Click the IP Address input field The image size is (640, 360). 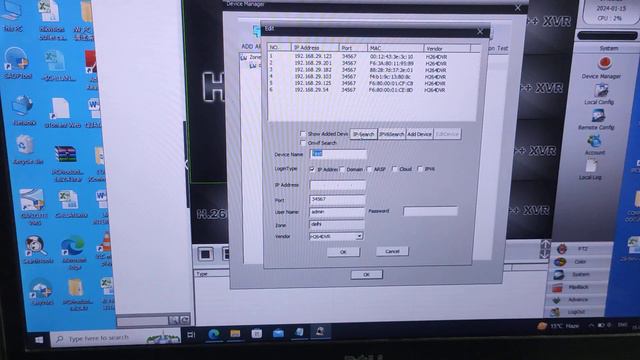[338, 186]
